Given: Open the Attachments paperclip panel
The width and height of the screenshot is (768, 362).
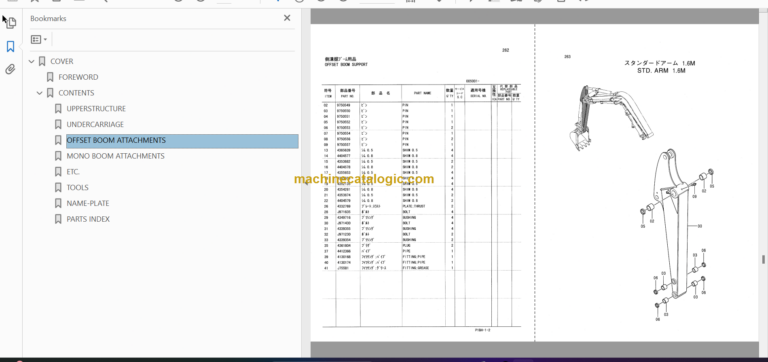Looking at the screenshot, I should tap(10, 69).
